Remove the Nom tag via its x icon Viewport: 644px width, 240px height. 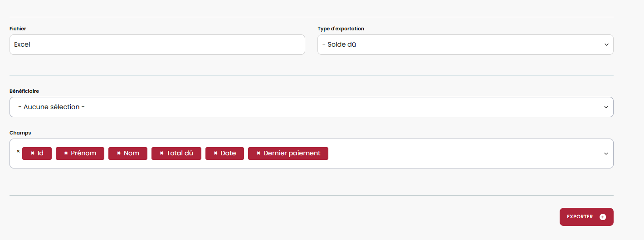[119, 154]
